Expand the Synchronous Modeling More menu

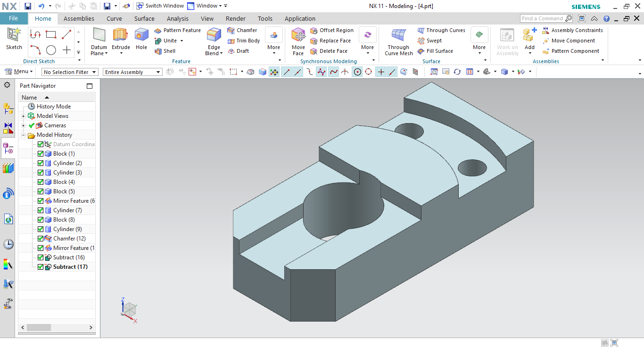[x=368, y=41]
